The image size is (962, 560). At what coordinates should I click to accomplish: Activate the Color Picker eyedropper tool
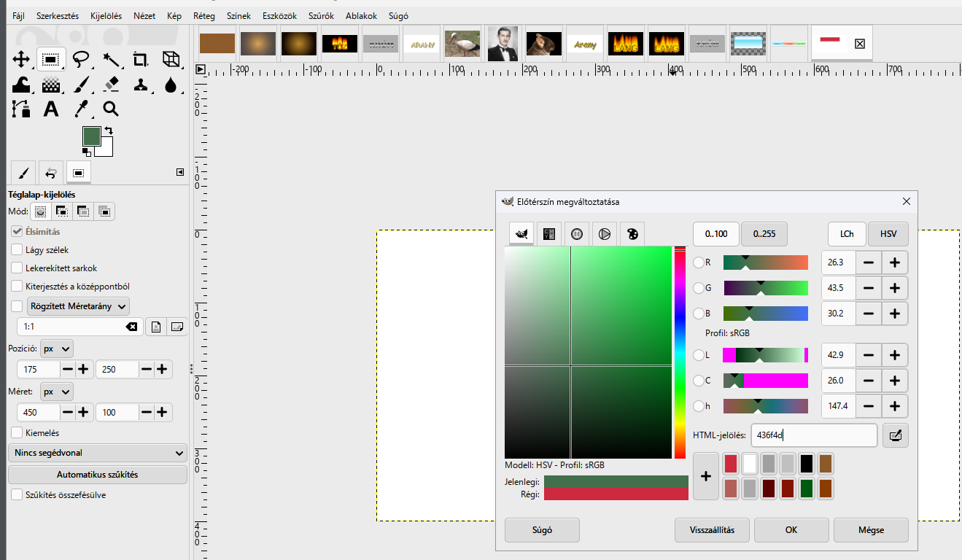click(81, 109)
